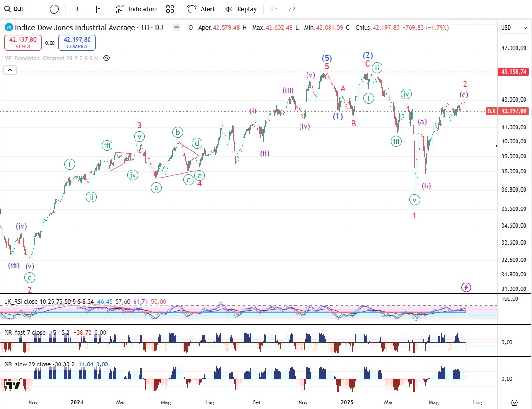532x409 pixels.
Task: Click the 2025 time axis label
Action: click(x=347, y=402)
